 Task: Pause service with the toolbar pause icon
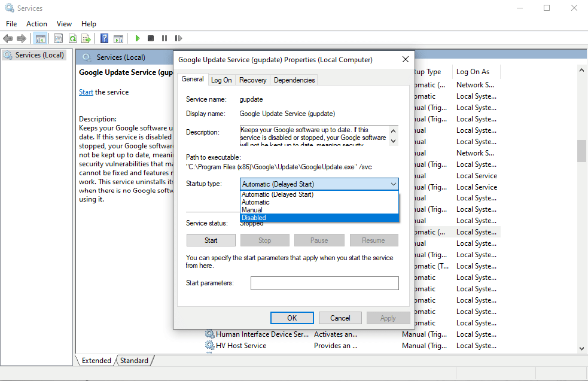coord(164,38)
